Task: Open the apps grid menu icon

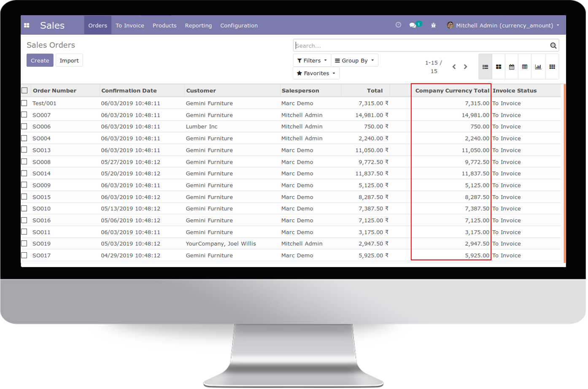Action: pyautogui.click(x=27, y=25)
